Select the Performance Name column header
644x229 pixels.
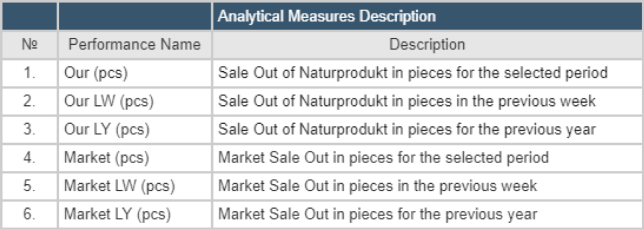point(135,45)
